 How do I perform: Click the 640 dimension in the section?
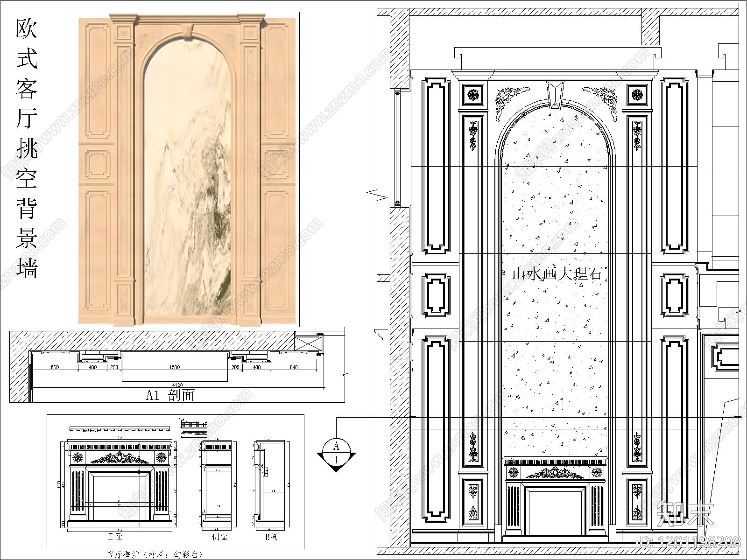(293, 368)
